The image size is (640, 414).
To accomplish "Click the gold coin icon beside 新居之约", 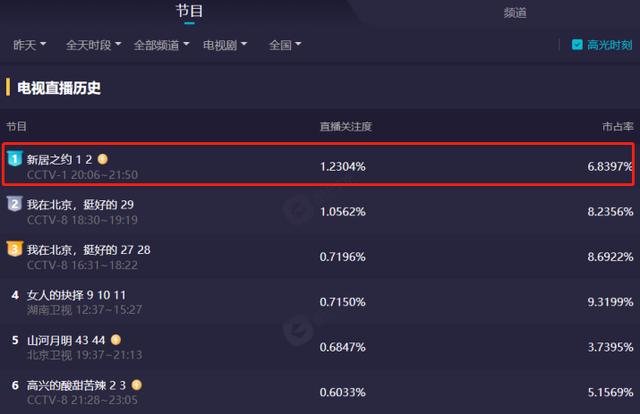I will [103, 159].
